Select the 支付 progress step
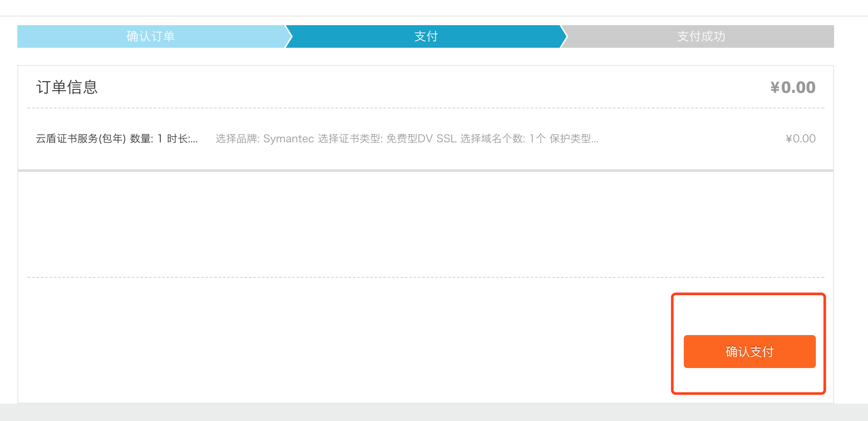Image resolution: width=868 pixels, height=421 pixels. pyautogui.click(x=426, y=36)
